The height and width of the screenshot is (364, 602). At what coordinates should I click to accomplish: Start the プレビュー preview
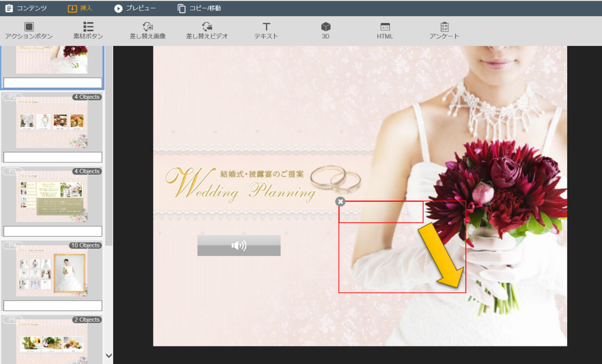click(x=135, y=8)
